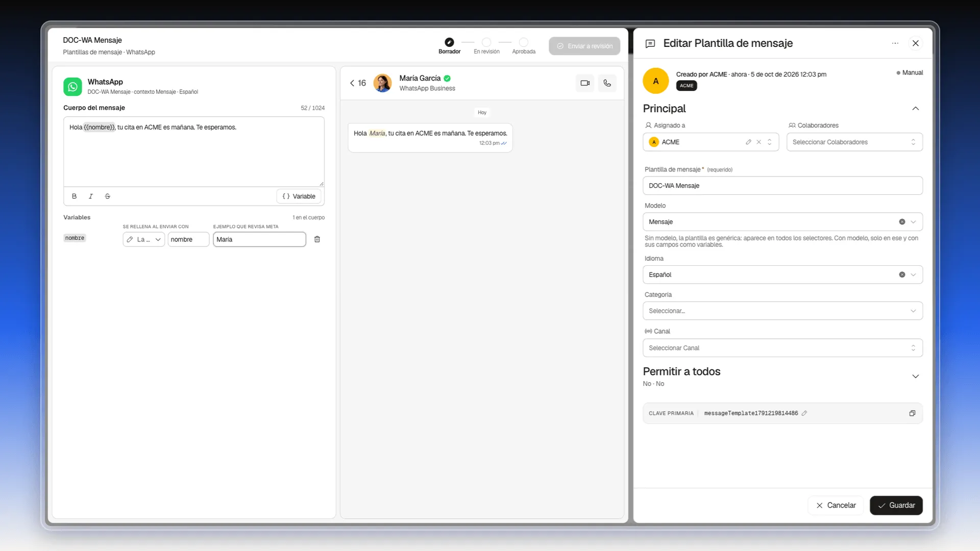Click Guardar button

tap(896, 505)
